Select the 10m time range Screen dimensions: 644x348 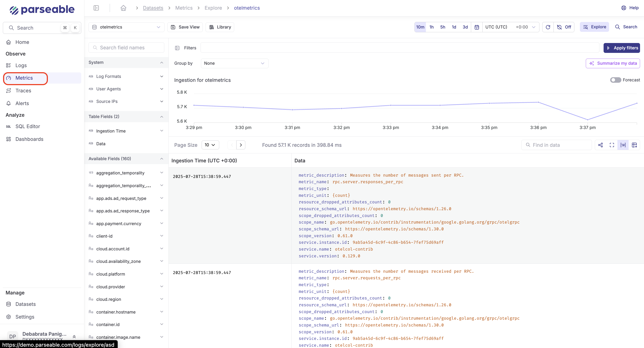[420, 27]
